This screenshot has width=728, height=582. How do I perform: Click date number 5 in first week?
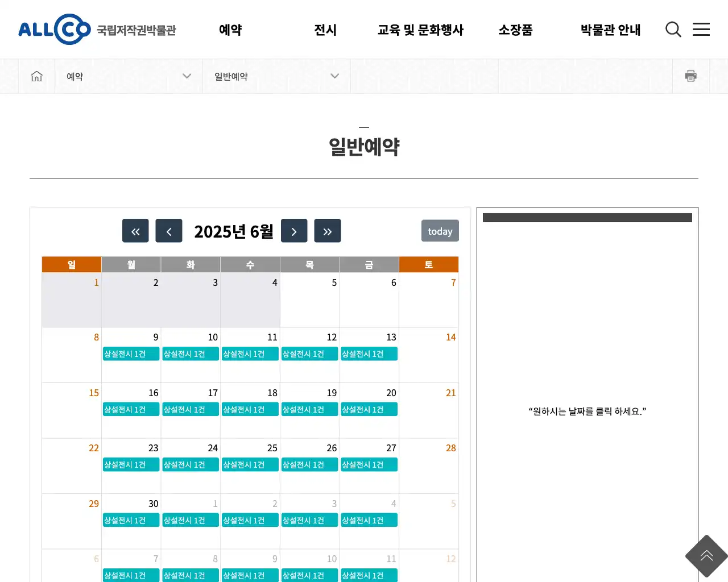point(334,282)
